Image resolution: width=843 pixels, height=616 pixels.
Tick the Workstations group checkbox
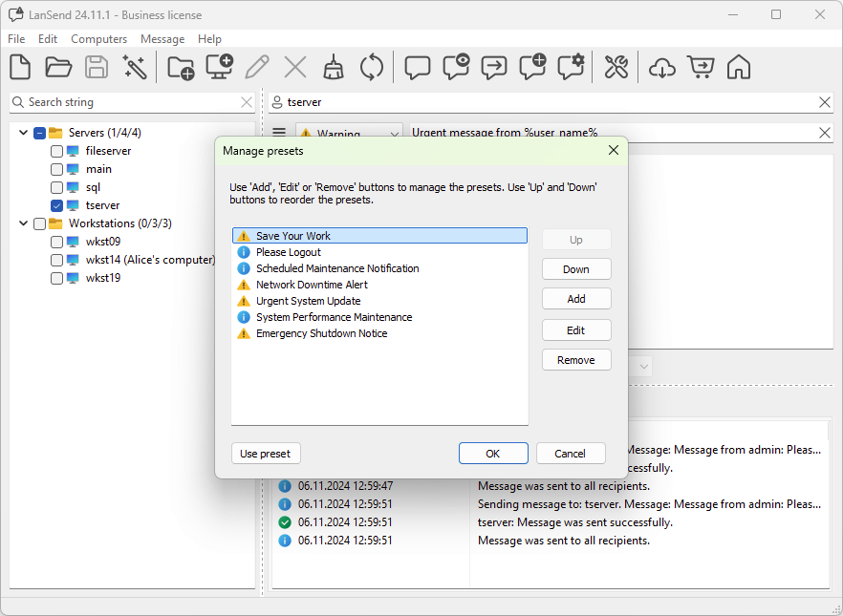tap(39, 223)
